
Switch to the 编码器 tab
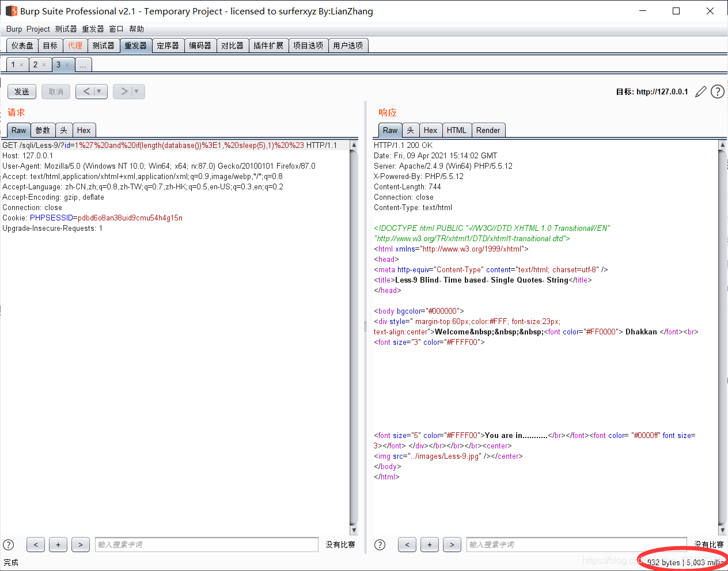tap(200, 45)
